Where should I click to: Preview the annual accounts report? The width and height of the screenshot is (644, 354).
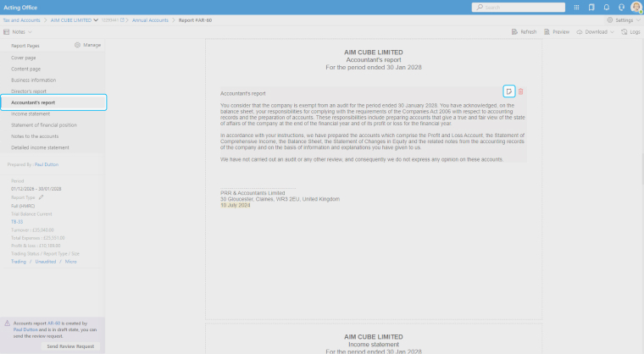pyautogui.click(x=557, y=31)
